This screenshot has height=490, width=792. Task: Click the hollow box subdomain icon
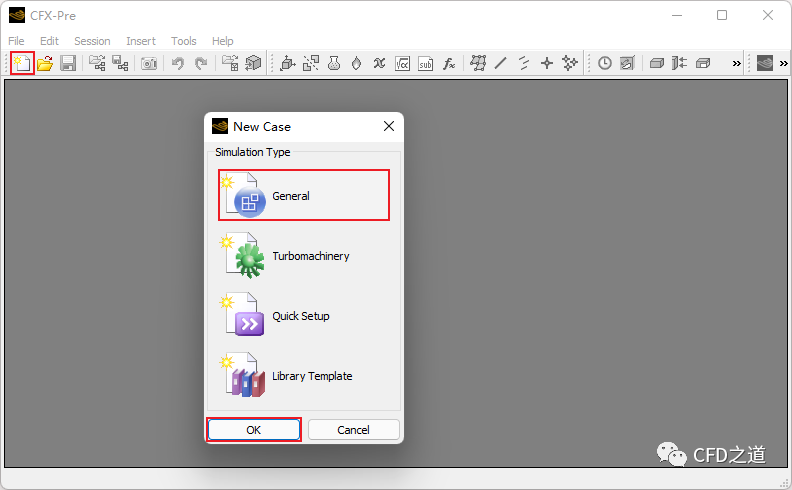(703, 63)
